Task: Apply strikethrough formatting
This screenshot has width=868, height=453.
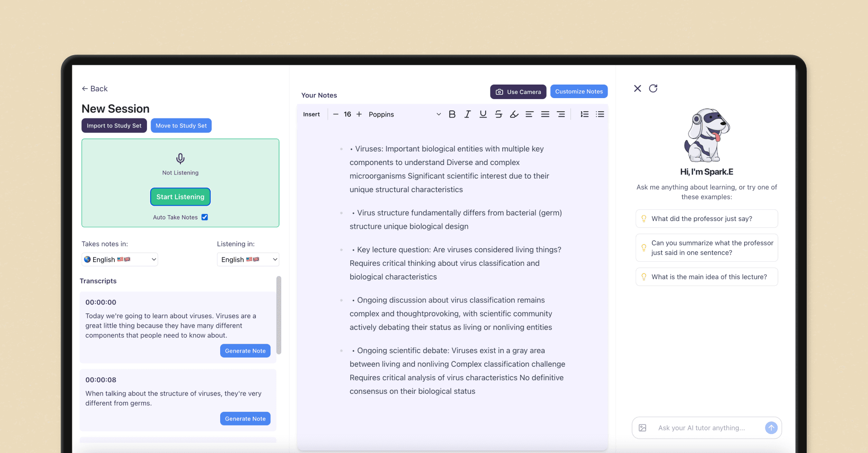Action: click(x=498, y=114)
